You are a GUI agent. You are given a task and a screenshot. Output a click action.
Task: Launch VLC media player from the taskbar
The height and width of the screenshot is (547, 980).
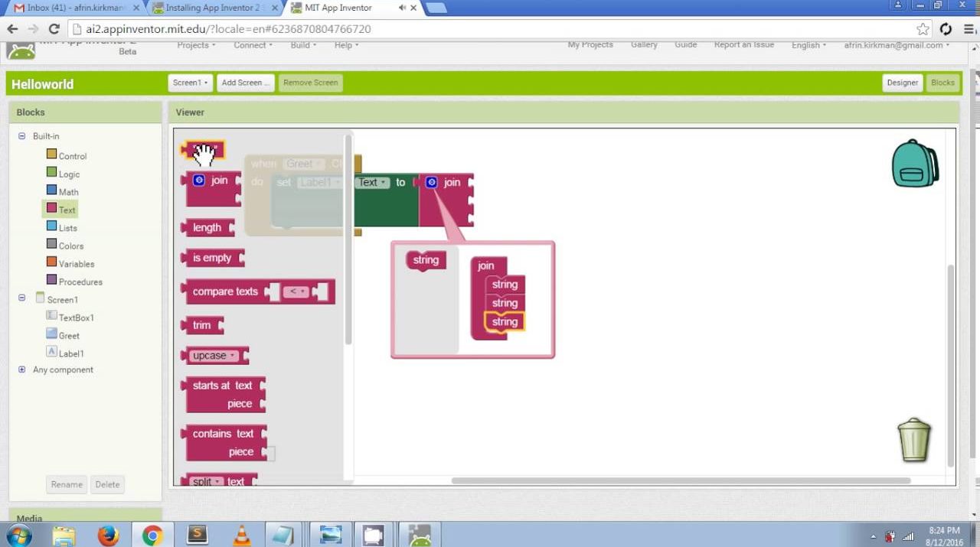(241, 535)
